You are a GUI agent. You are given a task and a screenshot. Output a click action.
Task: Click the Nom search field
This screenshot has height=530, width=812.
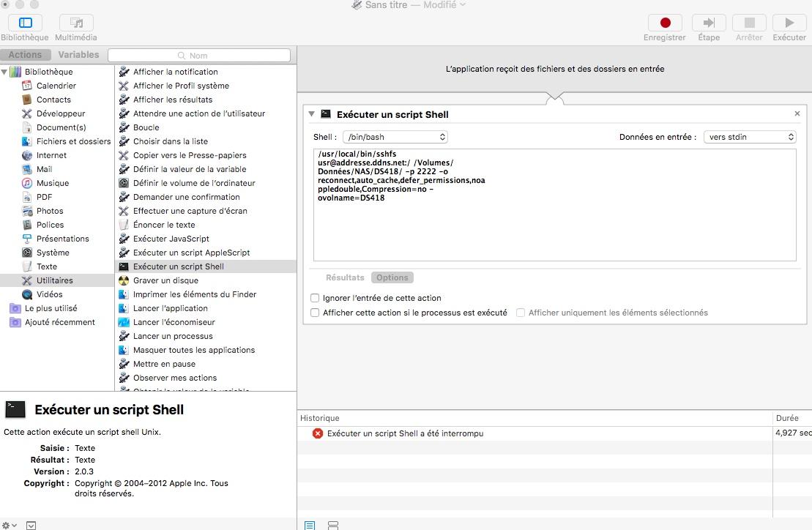pos(199,55)
